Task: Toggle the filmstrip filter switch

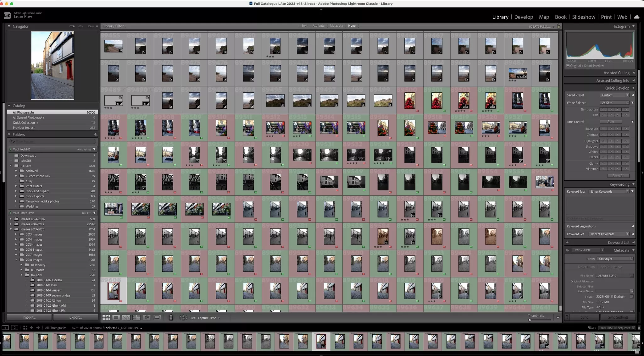Action: coord(639,328)
